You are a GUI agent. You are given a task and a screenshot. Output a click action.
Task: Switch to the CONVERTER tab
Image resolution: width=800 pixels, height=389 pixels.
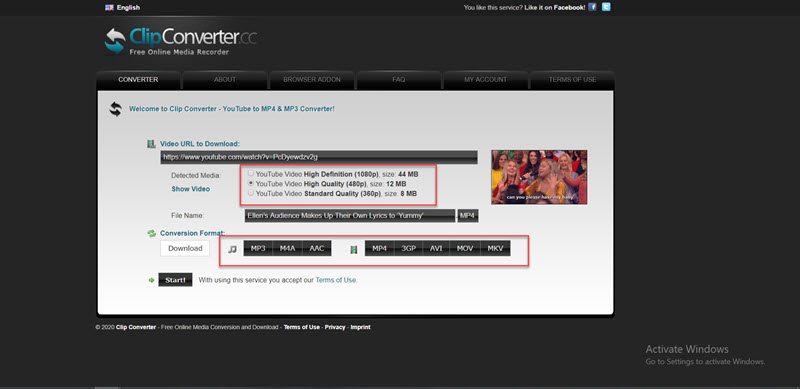[138, 80]
